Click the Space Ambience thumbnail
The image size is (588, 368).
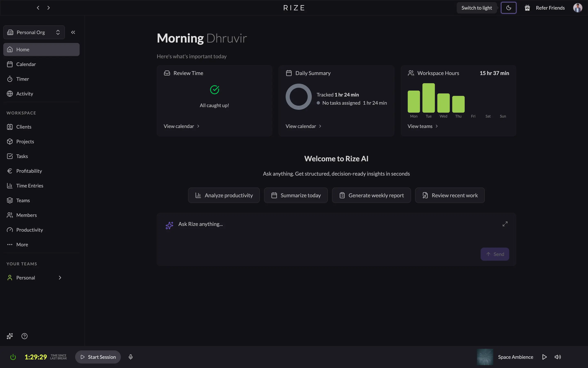pyautogui.click(x=485, y=357)
